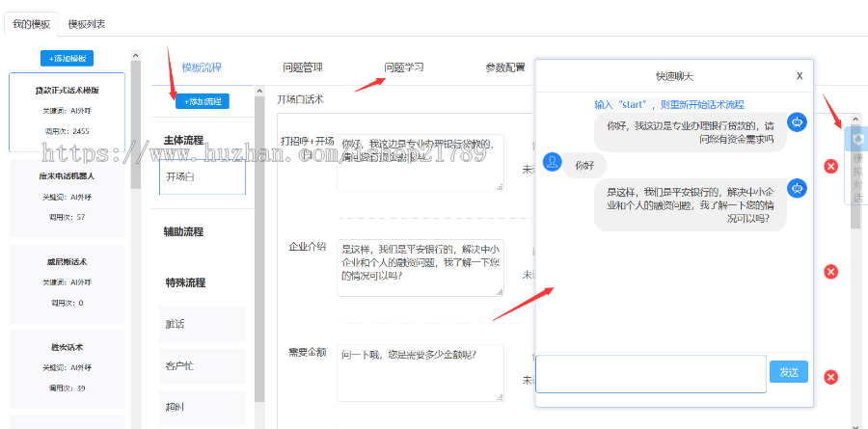This screenshot has width=868, height=429.
Task: Click the right-side page scrollbar
Action: [x=855, y=176]
